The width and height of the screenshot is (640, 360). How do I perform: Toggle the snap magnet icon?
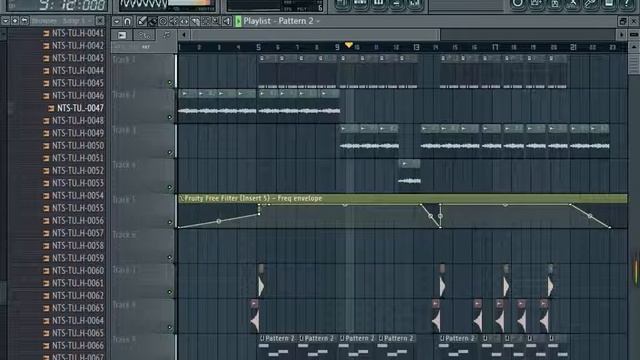point(127,21)
